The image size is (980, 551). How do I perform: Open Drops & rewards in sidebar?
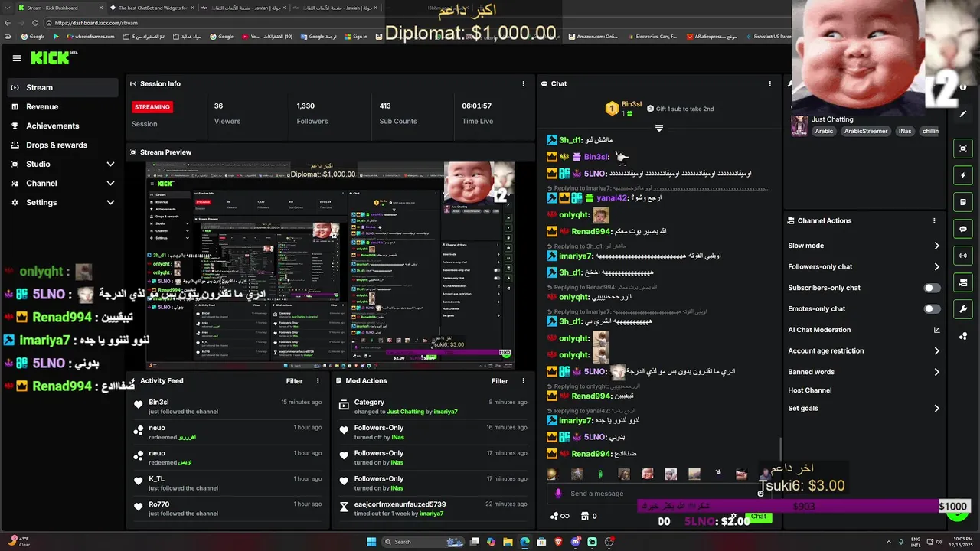click(62, 145)
